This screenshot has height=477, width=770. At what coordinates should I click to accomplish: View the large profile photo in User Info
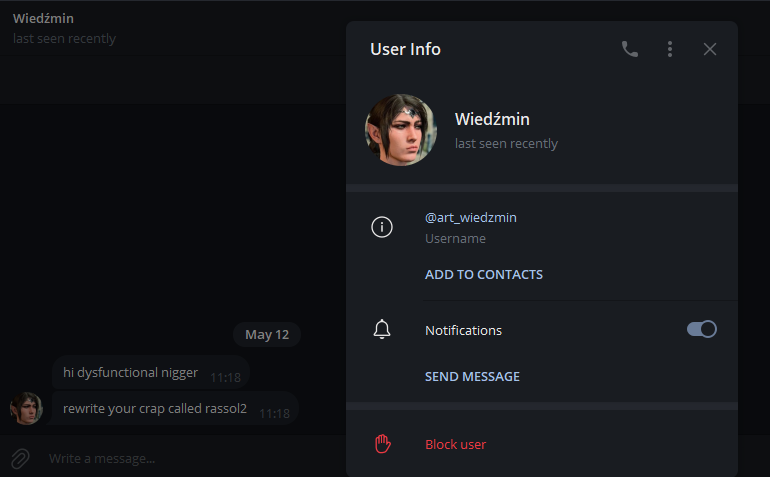(x=401, y=130)
